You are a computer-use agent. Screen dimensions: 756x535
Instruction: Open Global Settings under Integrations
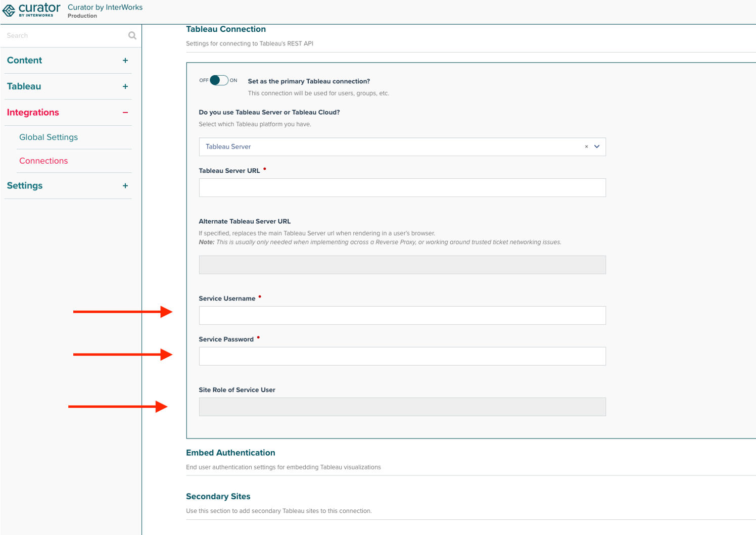point(49,137)
